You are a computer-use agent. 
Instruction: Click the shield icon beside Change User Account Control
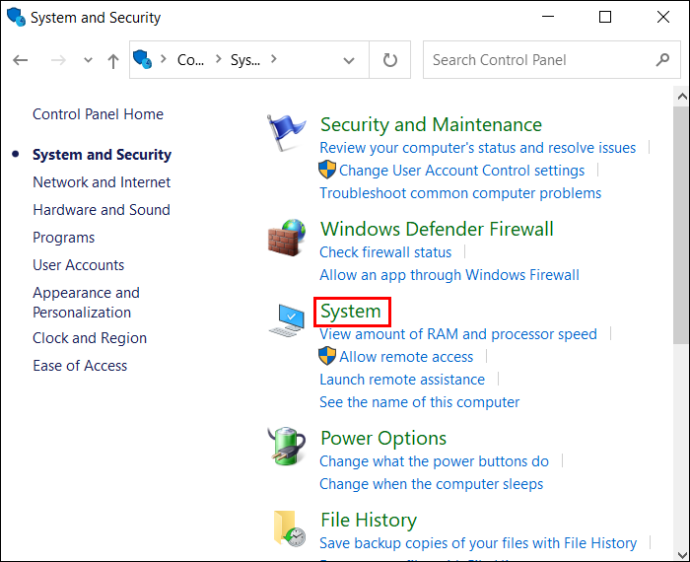[327, 170]
